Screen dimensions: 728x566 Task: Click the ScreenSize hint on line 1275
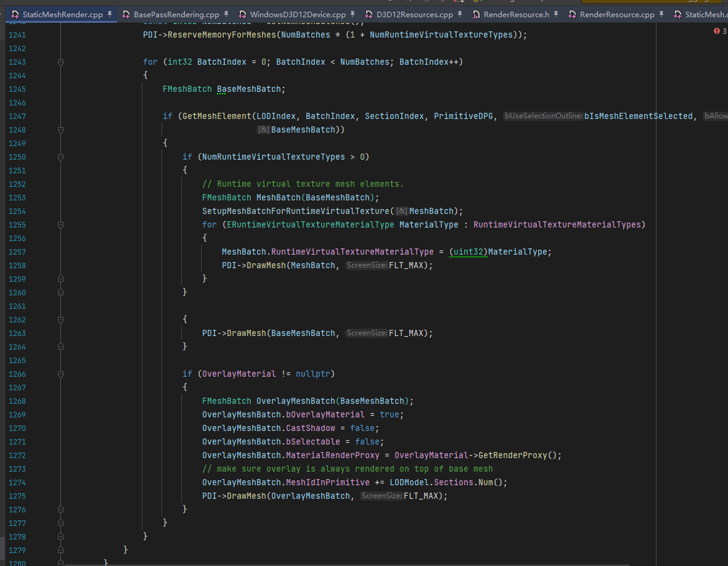tap(382, 496)
